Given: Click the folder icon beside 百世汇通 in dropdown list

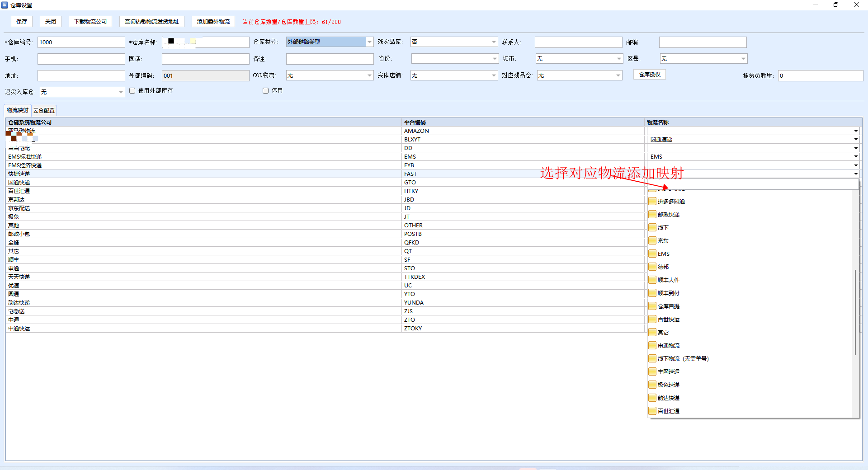Looking at the screenshot, I should (x=652, y=411).
